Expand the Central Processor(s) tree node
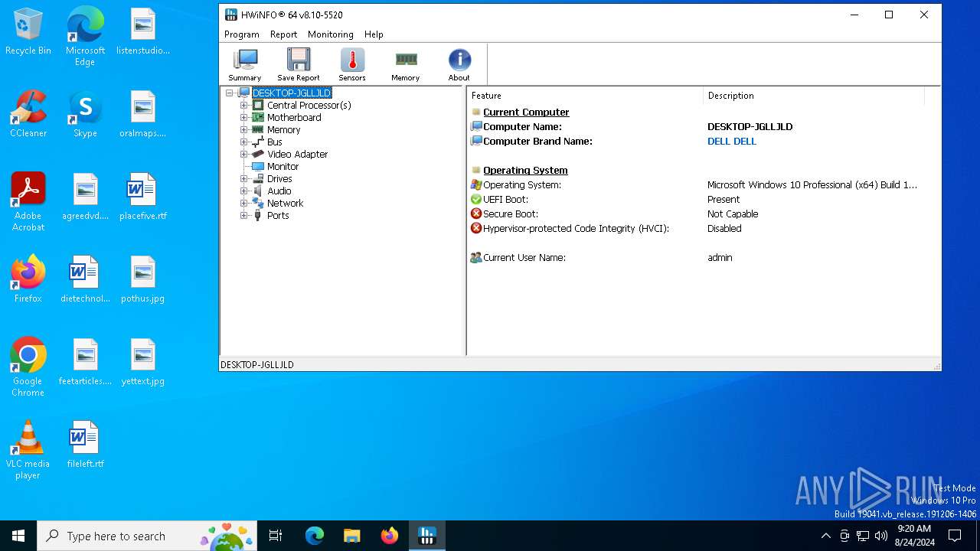Viewport: 980px width, 551px height. [243, 106]
